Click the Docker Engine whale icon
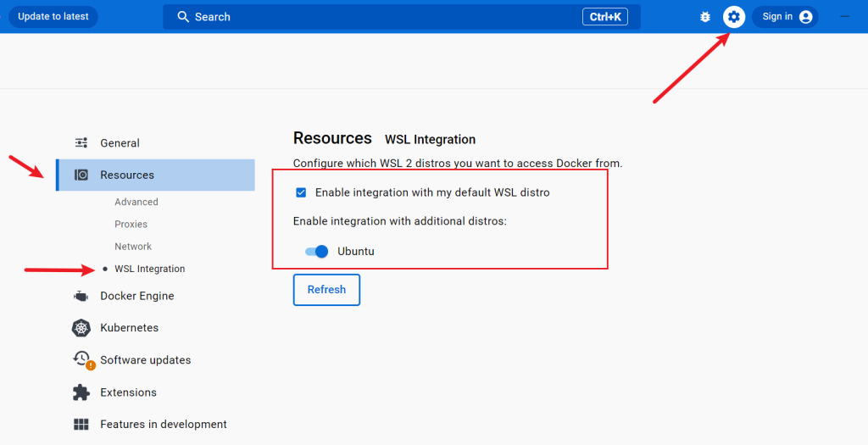The height and width of the screenshot is (445, 868). pos(81,296)
